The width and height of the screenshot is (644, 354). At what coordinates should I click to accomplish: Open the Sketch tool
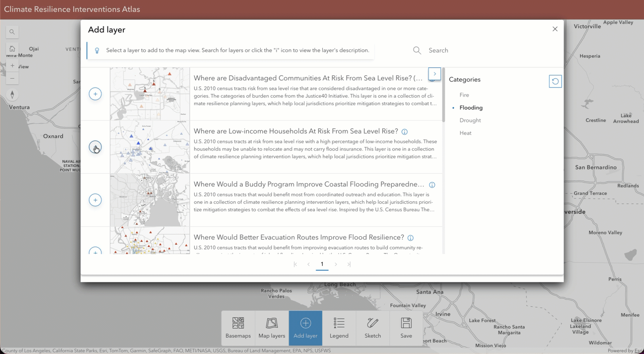tap(373, 328)
